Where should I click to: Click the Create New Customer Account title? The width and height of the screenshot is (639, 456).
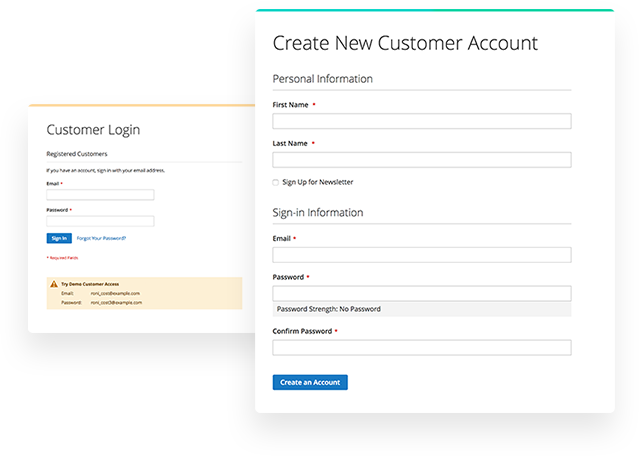405,43
